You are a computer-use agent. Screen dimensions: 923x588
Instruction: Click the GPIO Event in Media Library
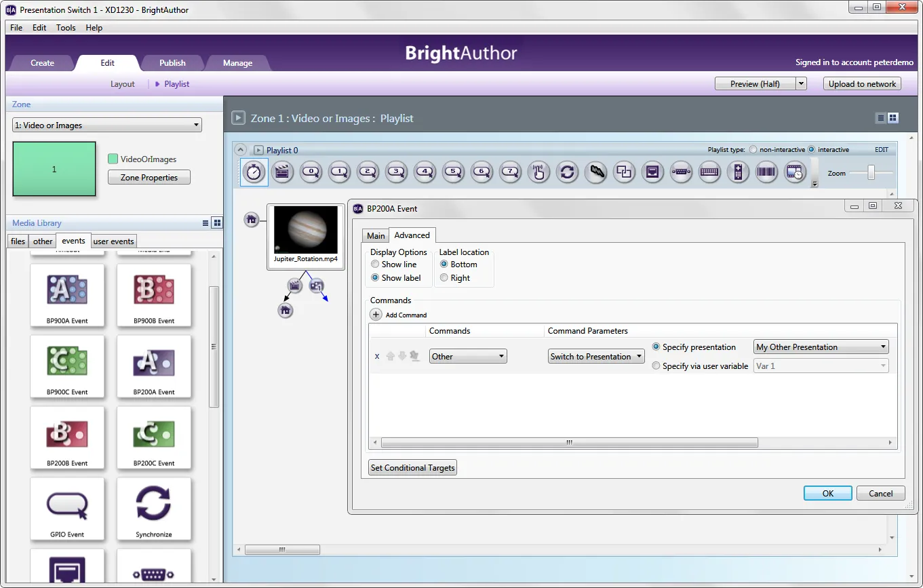point(67,509)
